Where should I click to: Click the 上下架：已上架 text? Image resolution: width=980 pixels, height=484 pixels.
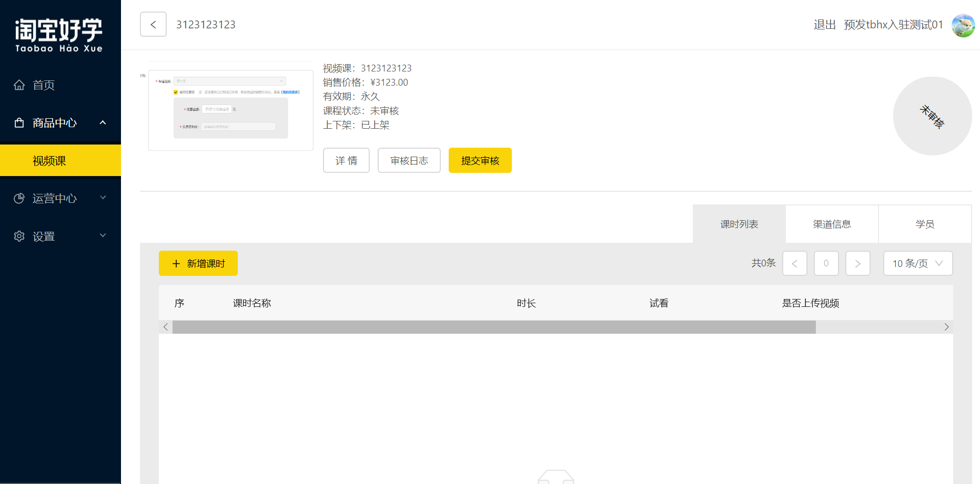pos(356,125)
